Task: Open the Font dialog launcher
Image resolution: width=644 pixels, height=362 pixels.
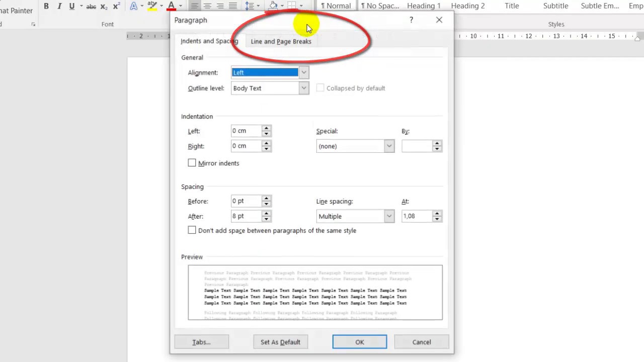Action: [x=33, y=24]
